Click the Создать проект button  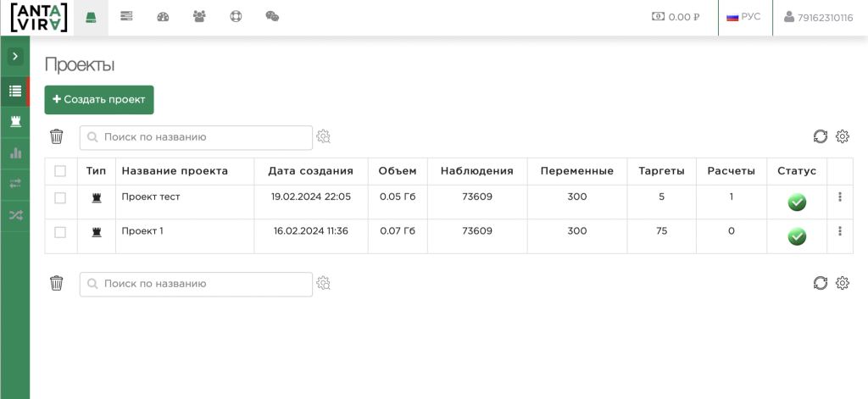[x=99, y=99]
